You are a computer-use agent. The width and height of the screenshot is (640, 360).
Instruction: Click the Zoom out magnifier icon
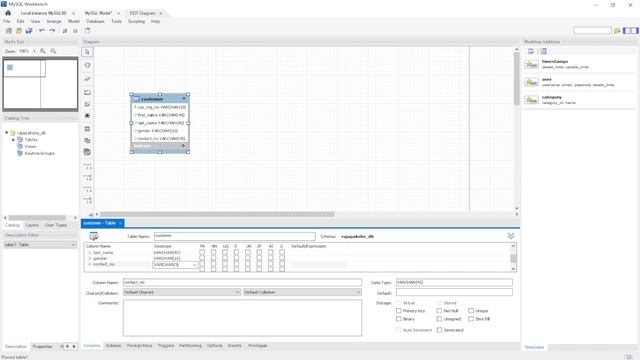click(53, 51)
